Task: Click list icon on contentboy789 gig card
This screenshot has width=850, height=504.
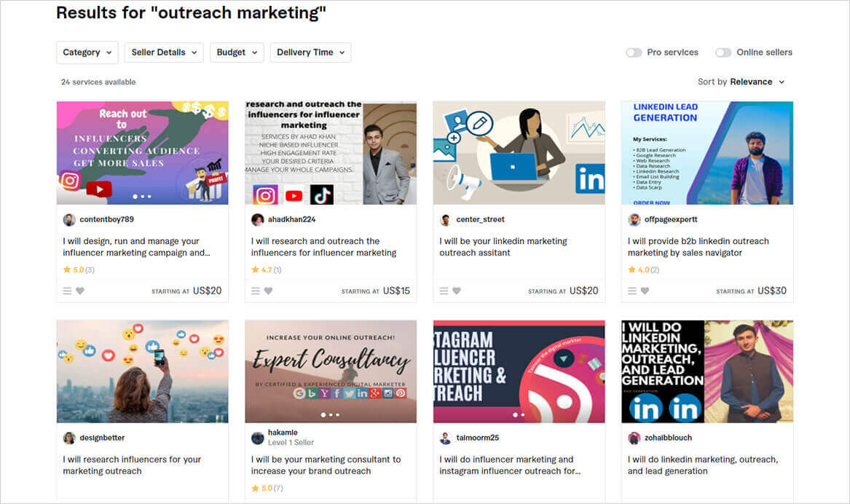Action: click(67, 291)
